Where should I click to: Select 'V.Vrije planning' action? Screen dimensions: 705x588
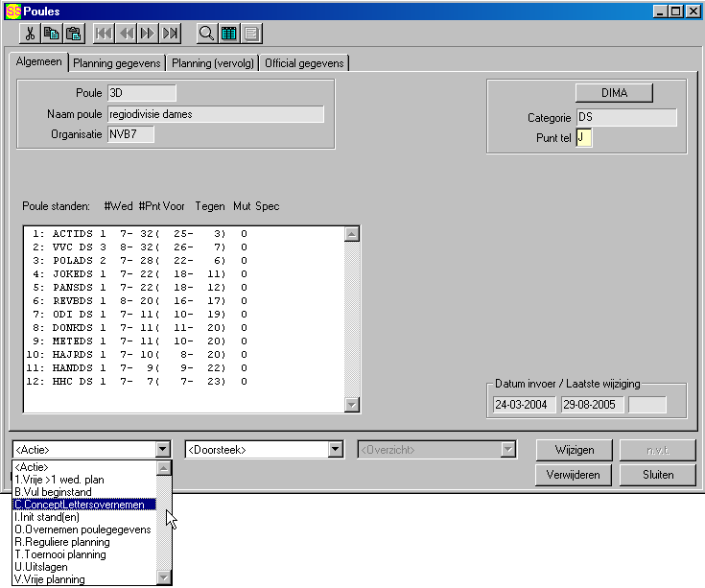pos(85,579)
